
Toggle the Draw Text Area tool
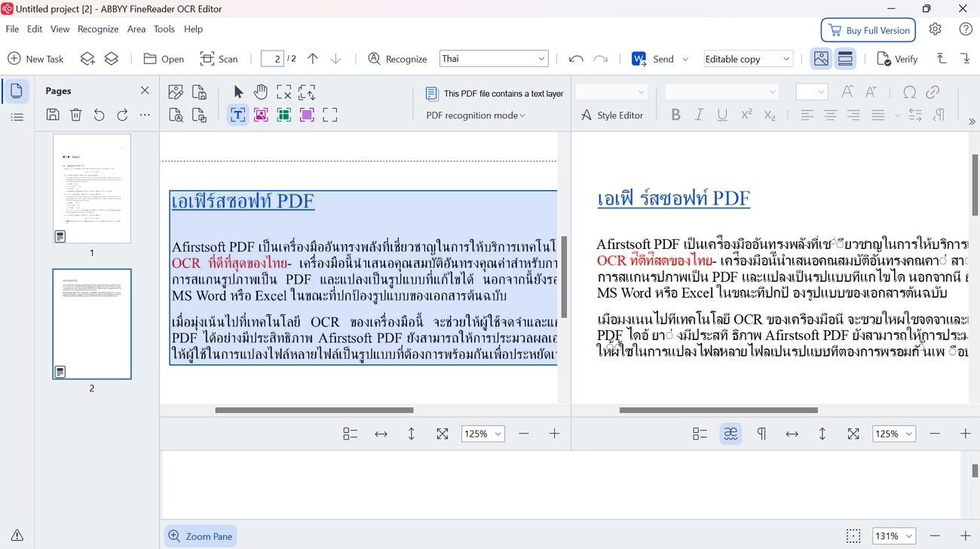(x=238, y=115)
